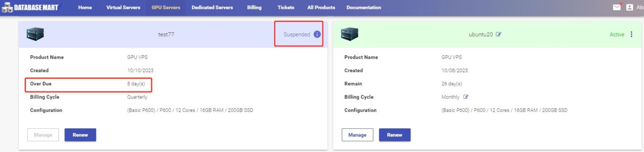The height and width of the screenshot is (152, 644).
Task: Renew the ubuntu20 server
Action: 395,135
